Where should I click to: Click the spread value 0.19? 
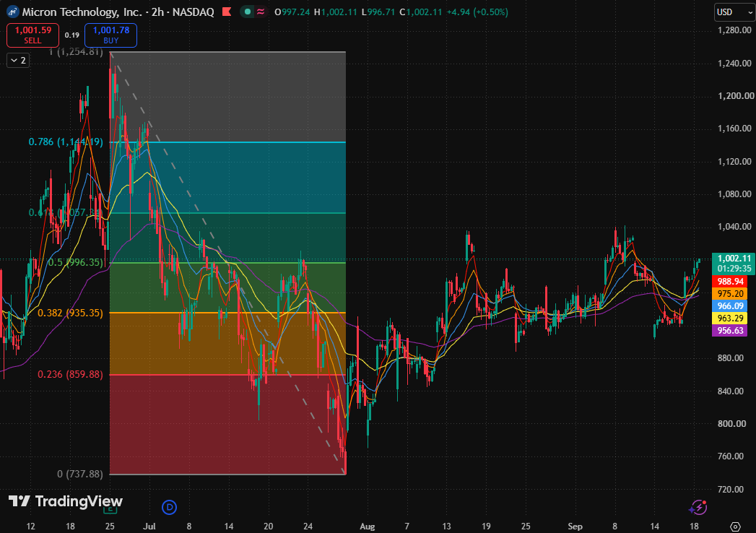(x=71, y=35)
